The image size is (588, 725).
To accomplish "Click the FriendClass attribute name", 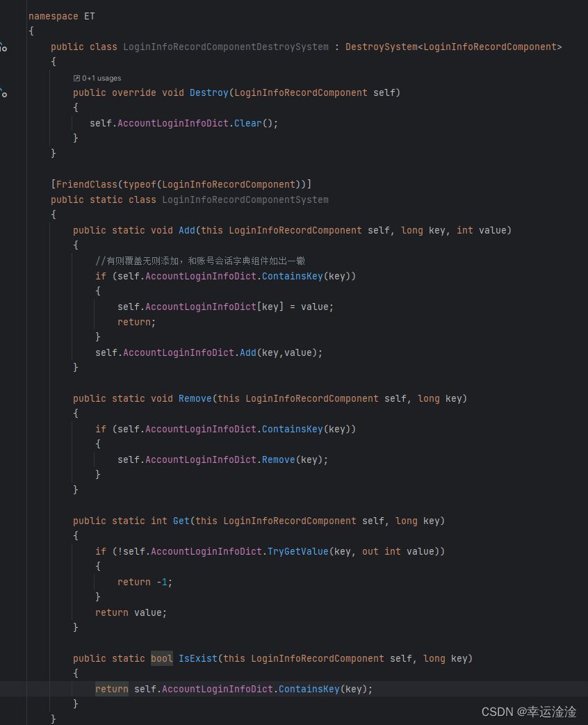I will coord(87,184).
